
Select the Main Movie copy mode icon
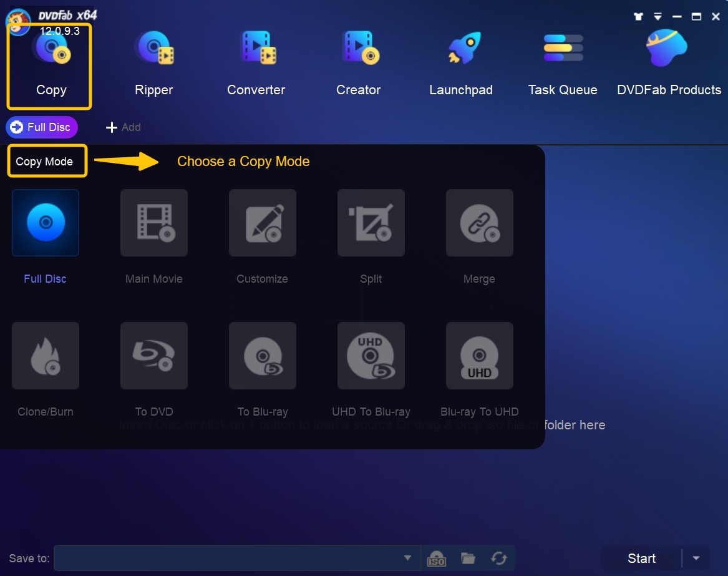(153, 223)
